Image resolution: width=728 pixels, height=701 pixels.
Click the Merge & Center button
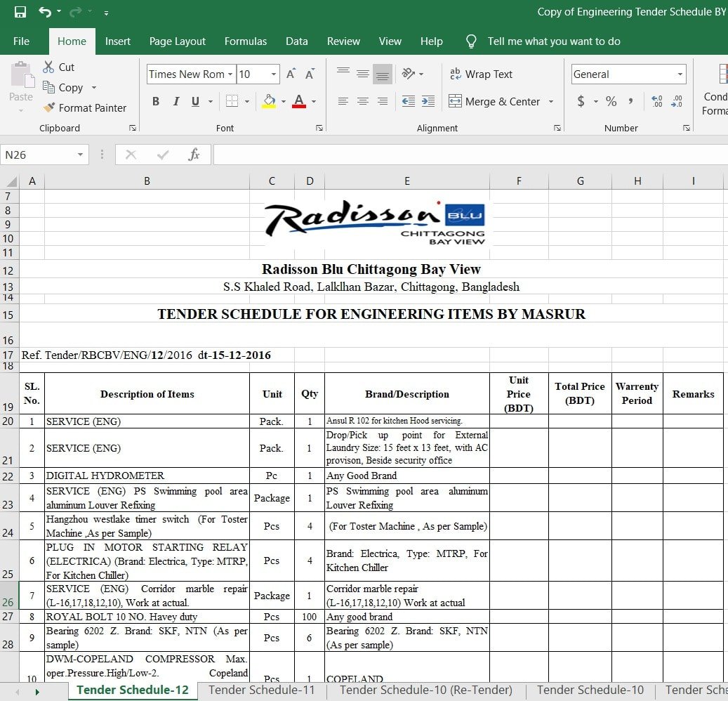(x=494, y=101)
